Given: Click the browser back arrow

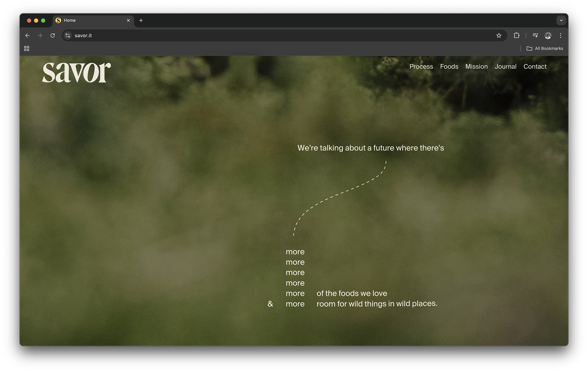Looking at the screenshot, I should pos(27,35).
